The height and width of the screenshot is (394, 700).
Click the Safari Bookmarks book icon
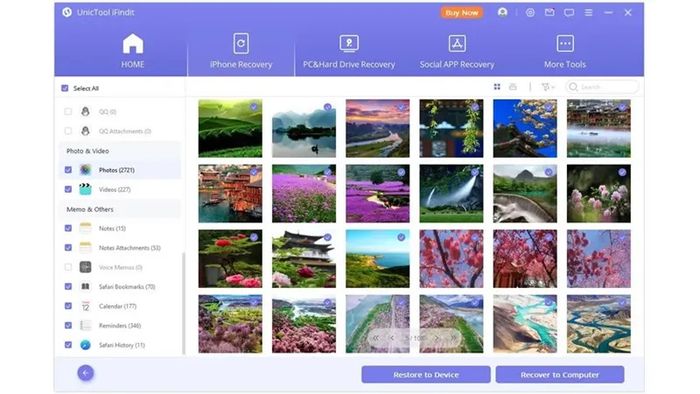pyautogui.click(x=85, y=286)
